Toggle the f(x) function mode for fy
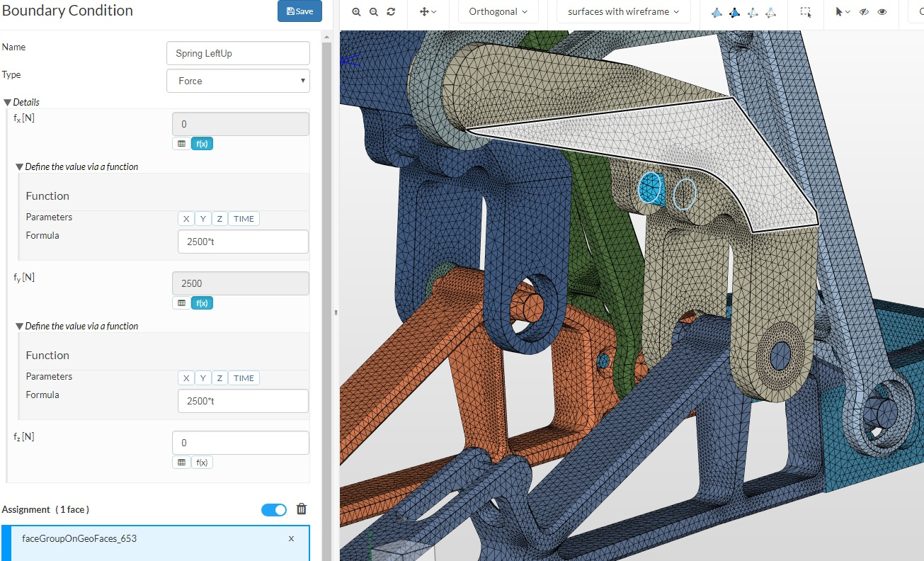Screen dimensions: 924x561 point(202,303)
